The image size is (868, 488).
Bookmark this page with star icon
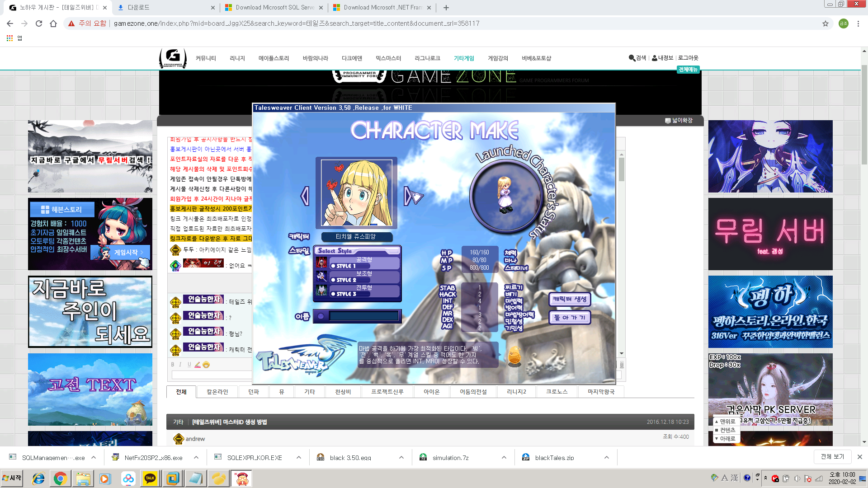pyautogui.click(x=826, y=23)
